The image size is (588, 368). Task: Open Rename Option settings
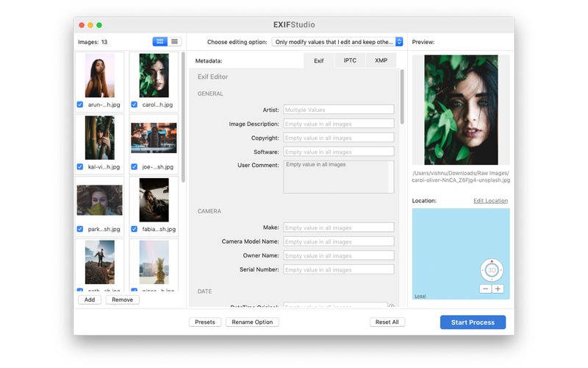(252, 322)
